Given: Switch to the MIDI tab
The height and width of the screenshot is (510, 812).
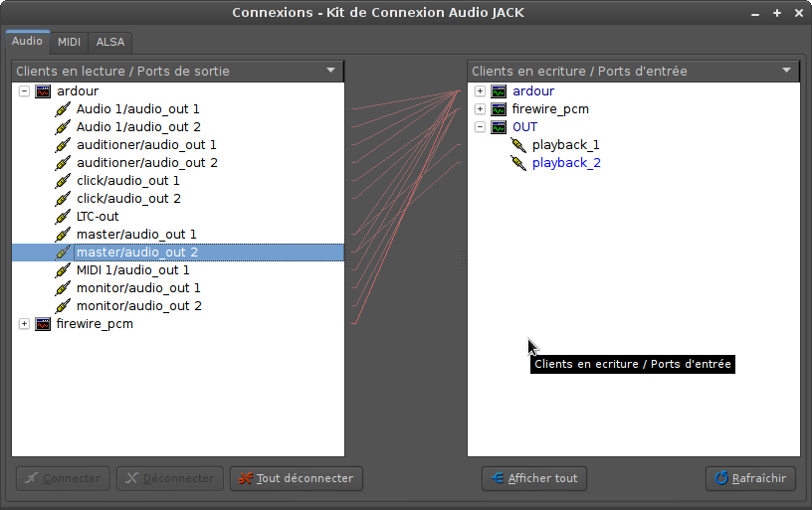Looking at the screenshot, I should pos(69,43).
